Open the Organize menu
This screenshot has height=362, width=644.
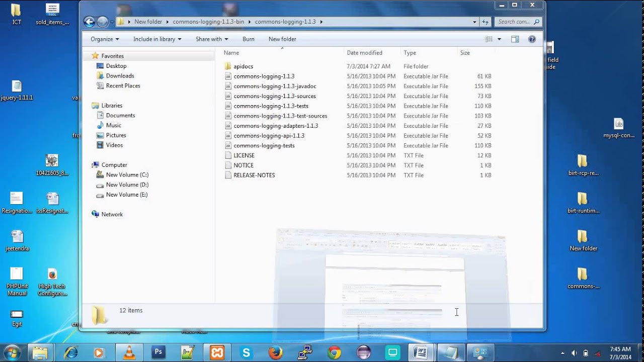pyautogui.click(x=105, y=39)
